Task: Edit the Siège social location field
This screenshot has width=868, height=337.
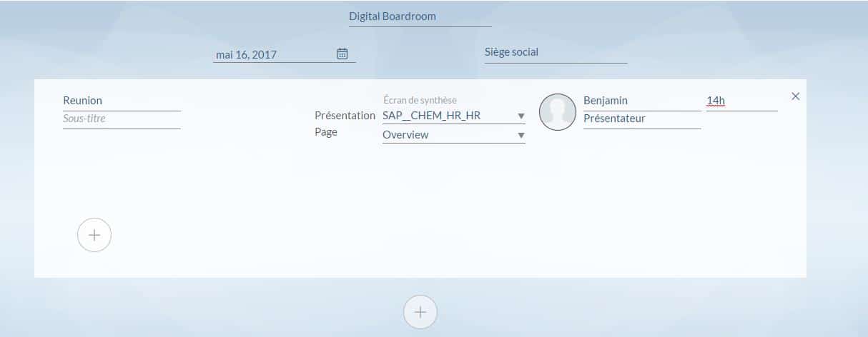Action: coord(556,53)
